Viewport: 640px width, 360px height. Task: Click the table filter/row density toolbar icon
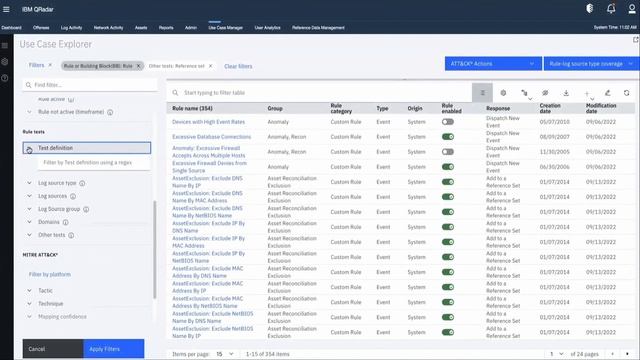482,93
